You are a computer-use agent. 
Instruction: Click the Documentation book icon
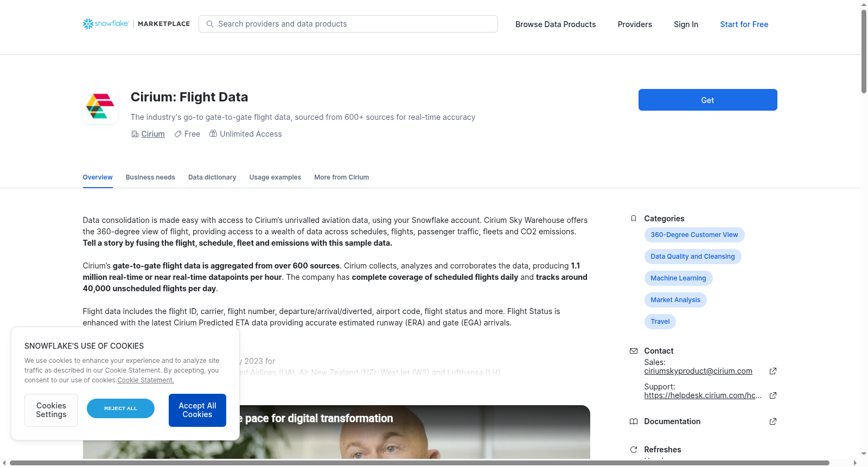pos(634,421)
